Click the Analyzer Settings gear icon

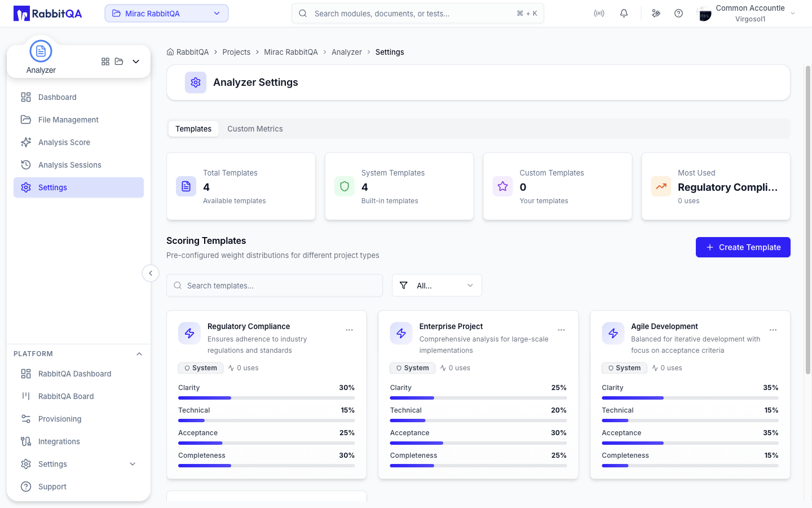[196, 82]
